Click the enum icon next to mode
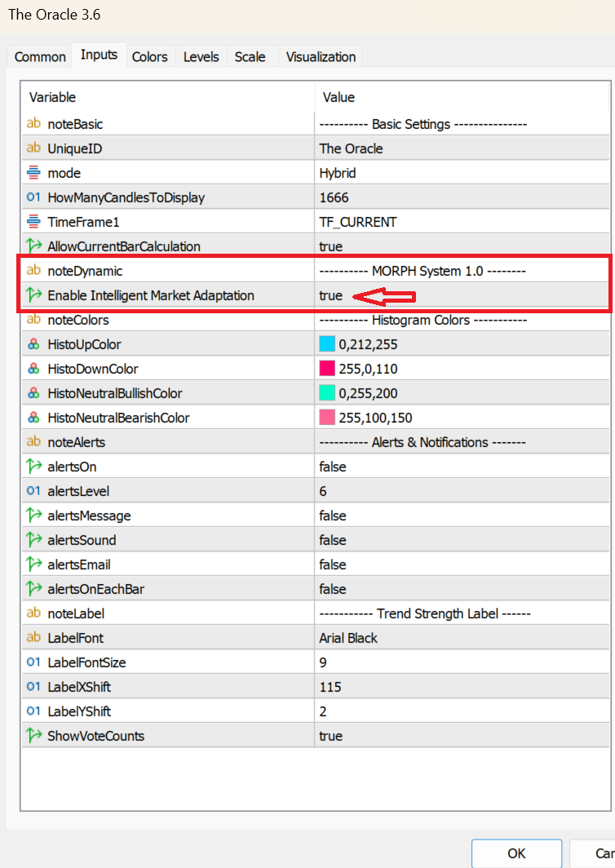 click(33, 173)
